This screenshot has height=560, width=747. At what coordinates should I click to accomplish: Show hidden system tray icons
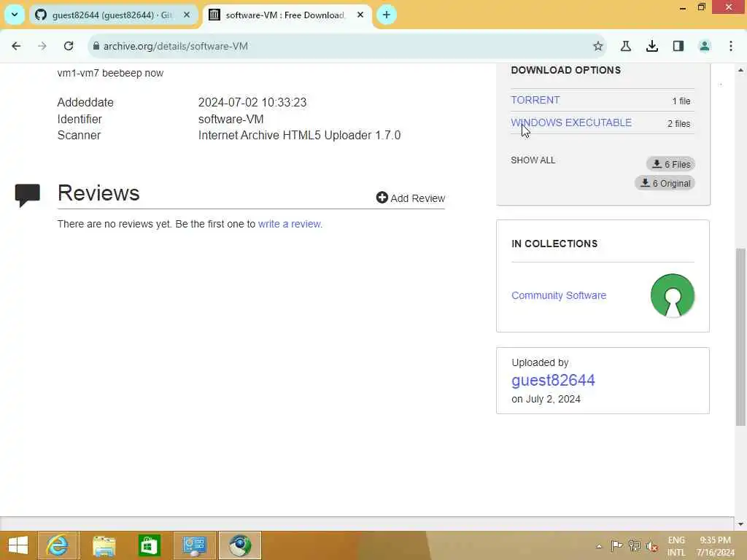point(599,546)
